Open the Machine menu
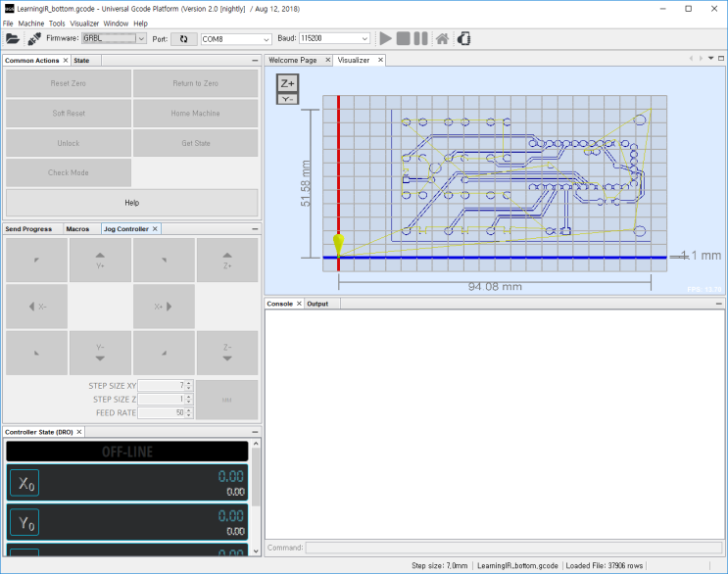The width and height of the screenshot is (728, 574). point(31,24)
